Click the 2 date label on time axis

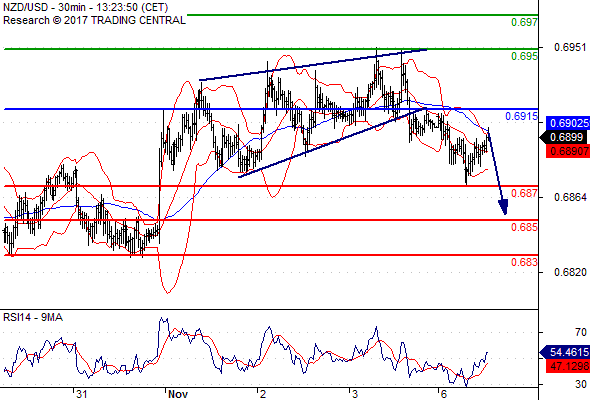(263, 394)
